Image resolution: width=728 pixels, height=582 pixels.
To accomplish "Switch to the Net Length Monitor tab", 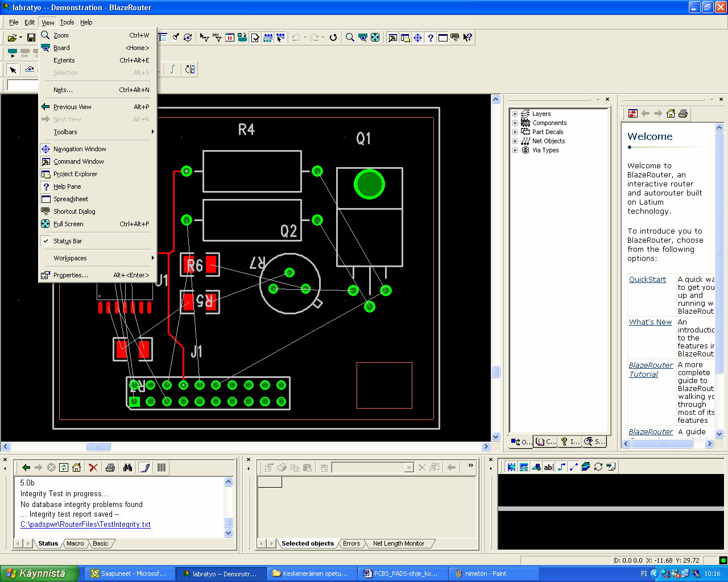I will click(x=399, y=543).
